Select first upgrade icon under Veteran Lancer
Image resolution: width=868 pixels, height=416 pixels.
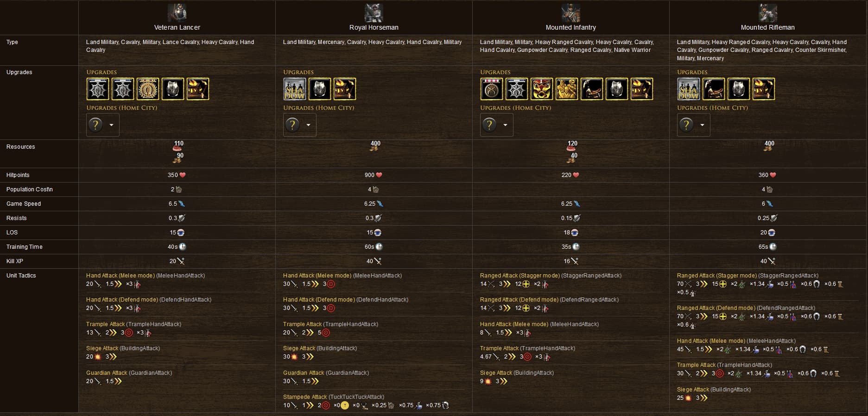coord(98,89)
